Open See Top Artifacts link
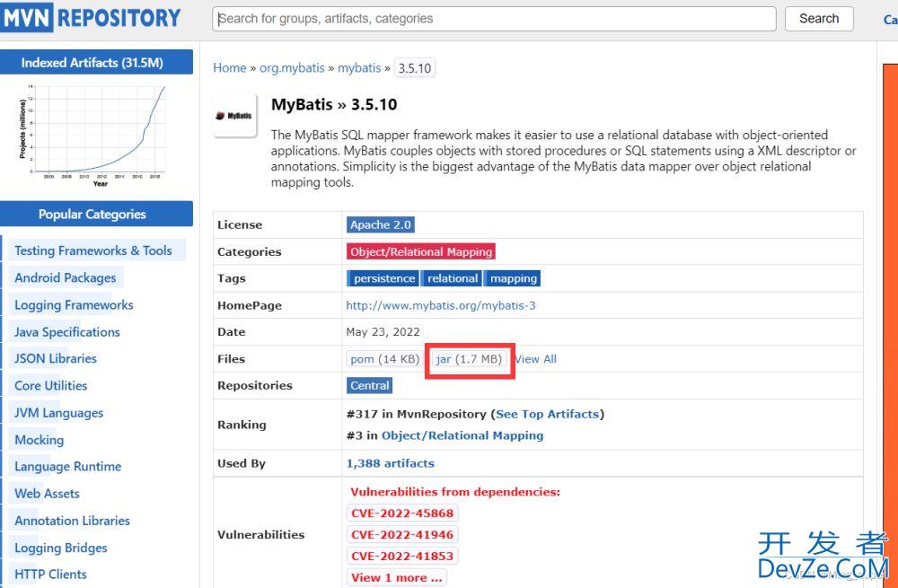This screenshot has height=588, width=898. (x=547, y=414)
